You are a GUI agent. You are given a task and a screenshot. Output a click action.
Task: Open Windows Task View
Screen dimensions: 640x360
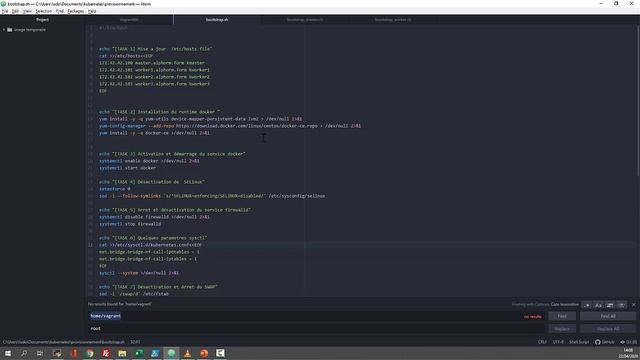tap(40, 353)
